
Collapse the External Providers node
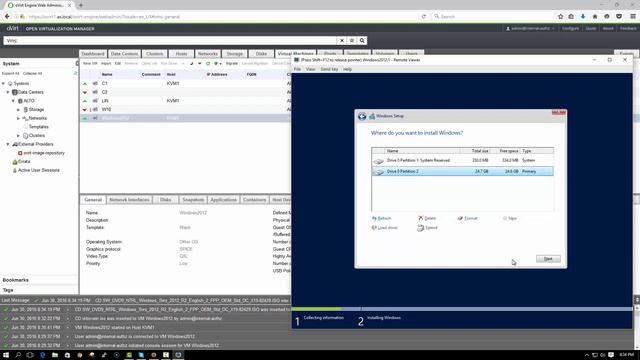pyautogui.click(x=8, y=144)
